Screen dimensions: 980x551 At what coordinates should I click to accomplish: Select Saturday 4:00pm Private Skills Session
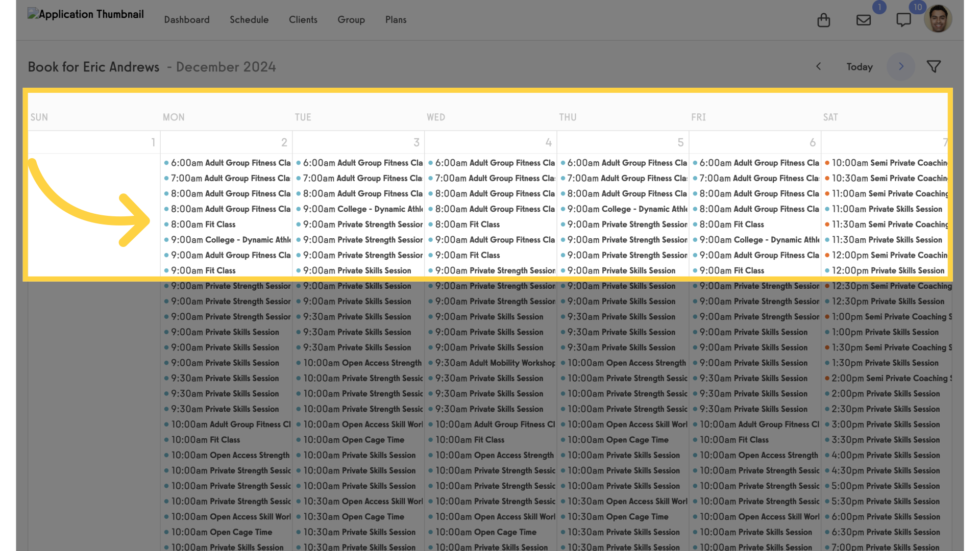point(883,455)
